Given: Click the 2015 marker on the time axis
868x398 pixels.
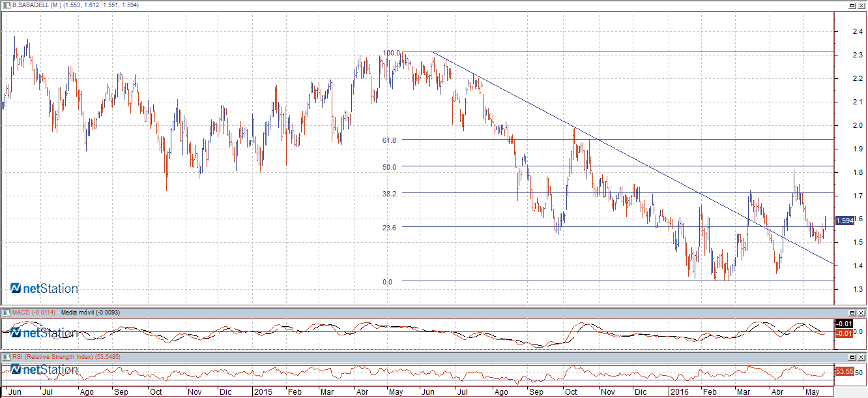Looking at the screenshot, I should 263,393.
